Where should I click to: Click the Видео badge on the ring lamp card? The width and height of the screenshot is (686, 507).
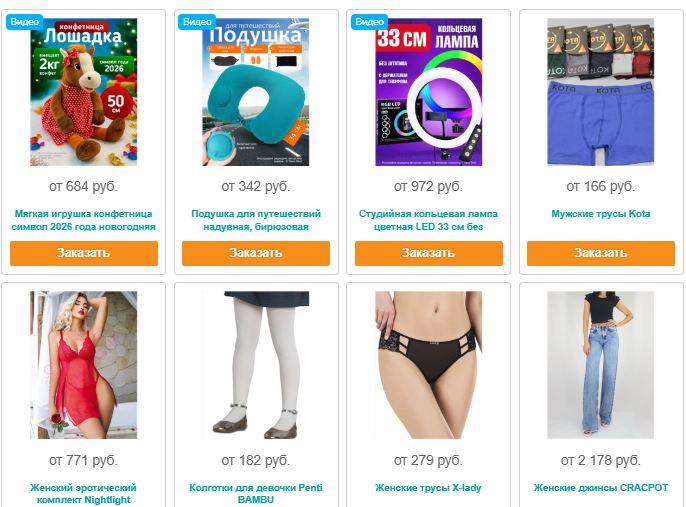pos(369,21)
